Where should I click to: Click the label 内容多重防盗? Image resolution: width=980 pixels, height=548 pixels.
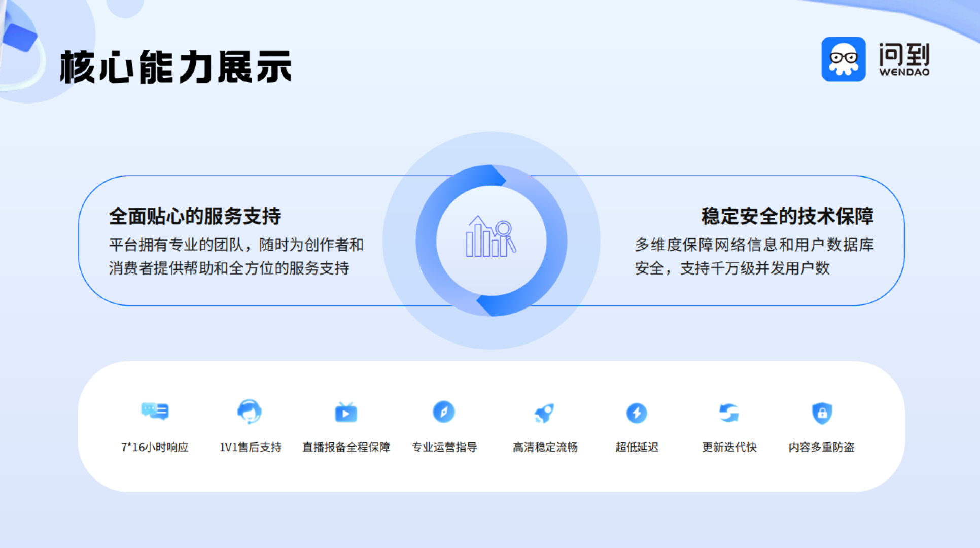821,447
